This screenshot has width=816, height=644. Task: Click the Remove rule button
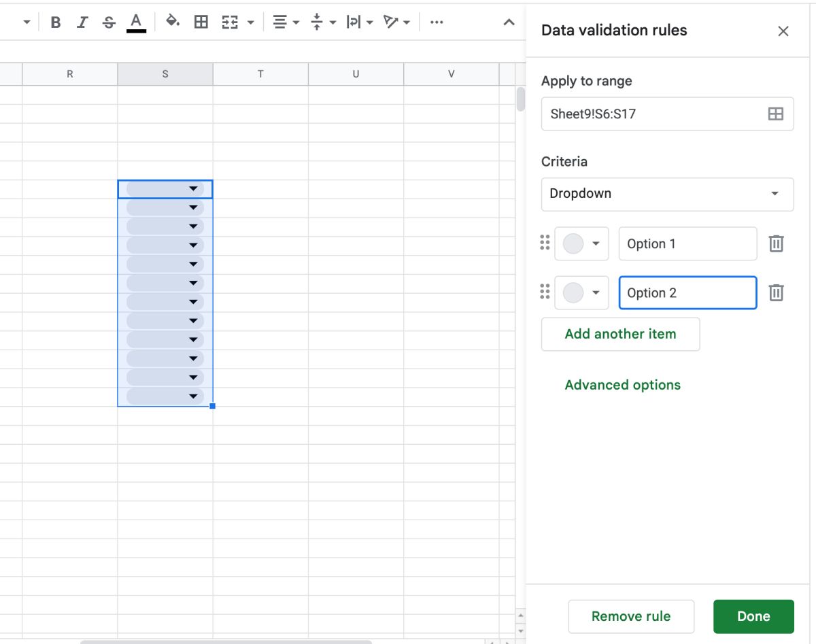pyautogui.click(x=631, y=616)
